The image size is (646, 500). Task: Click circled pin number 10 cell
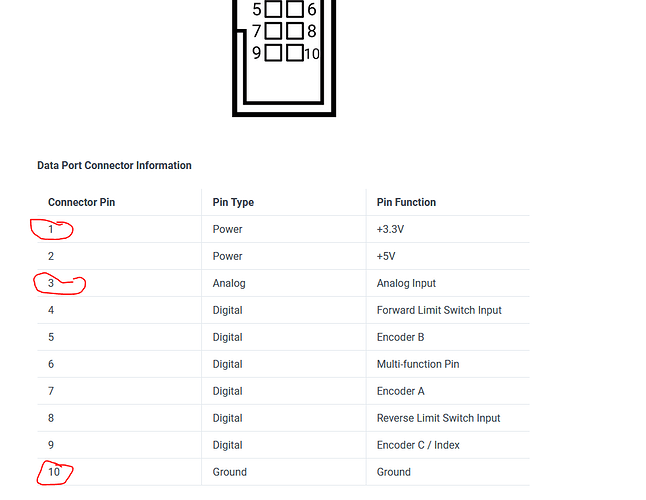pos(54,472)
